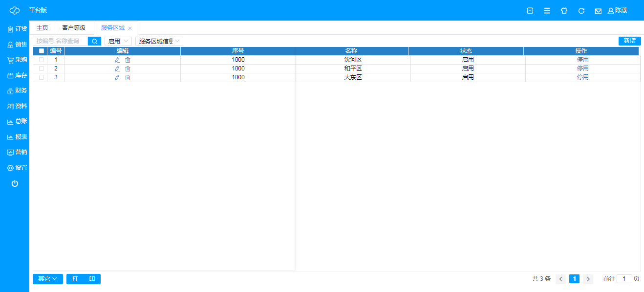644x292 pixels.
Task: Check the checkbox for row 1
Action: (42, 60)
